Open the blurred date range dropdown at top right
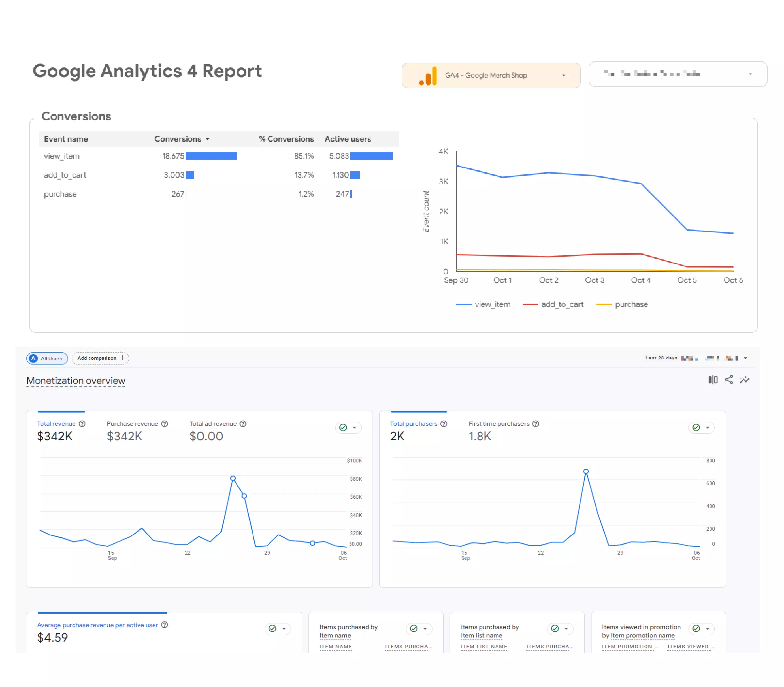This screenshot has height=687, width=784. 678,74
